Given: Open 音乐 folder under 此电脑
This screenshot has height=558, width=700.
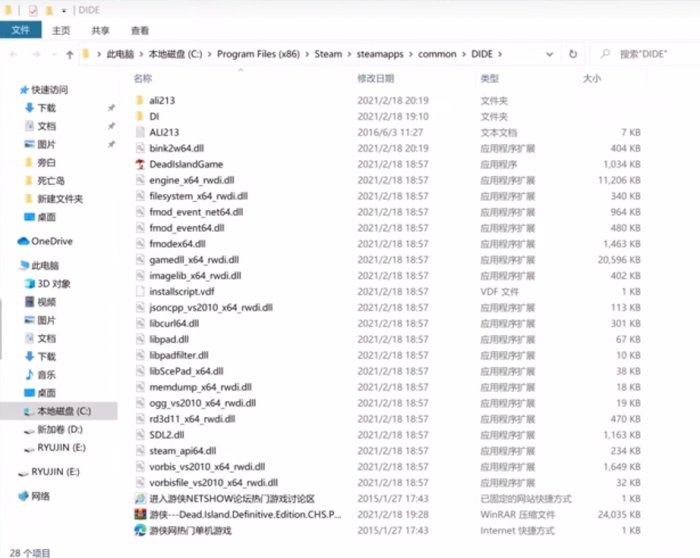Looking at the screenshot, I should pos(46,375).
